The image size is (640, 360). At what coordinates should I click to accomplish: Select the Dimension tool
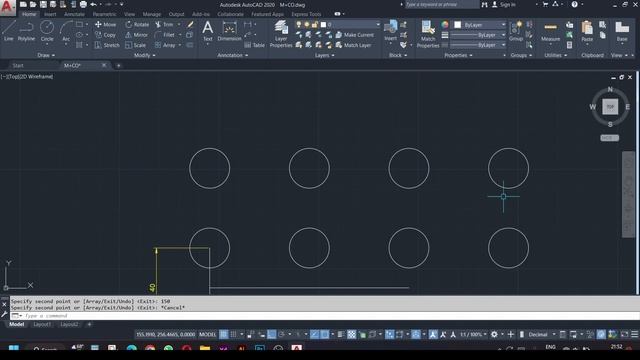click(x=229, y=31)
